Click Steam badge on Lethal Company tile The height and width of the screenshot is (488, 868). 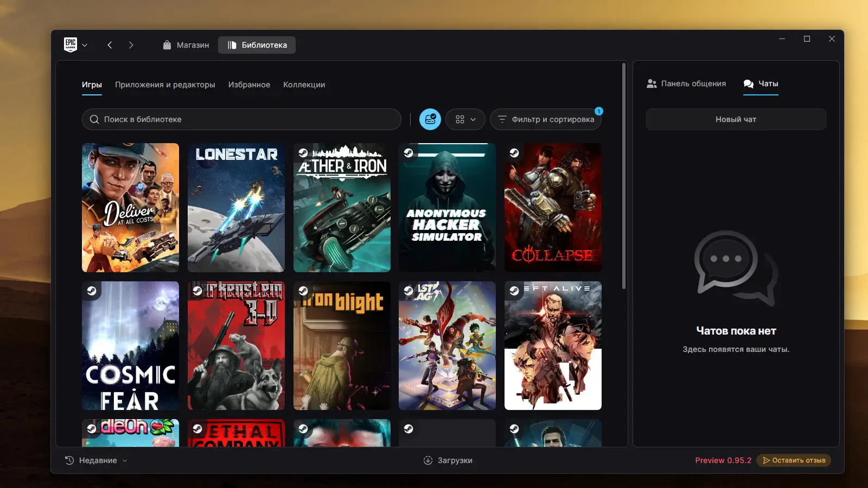pos(197,429)
